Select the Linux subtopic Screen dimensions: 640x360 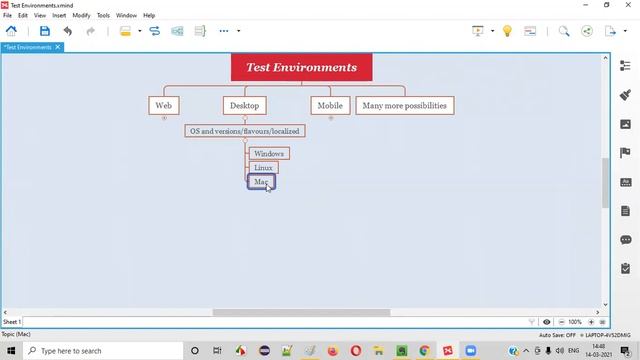point(263,167)
